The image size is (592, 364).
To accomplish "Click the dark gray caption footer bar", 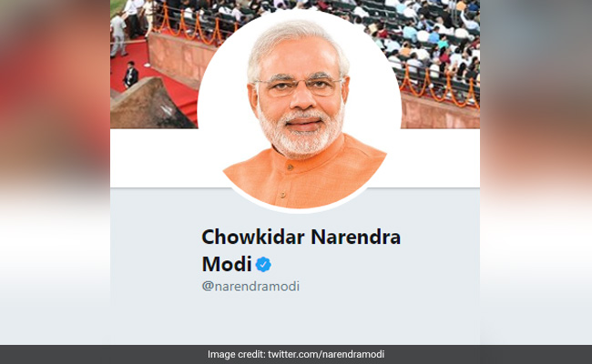I will pos(296,355).
